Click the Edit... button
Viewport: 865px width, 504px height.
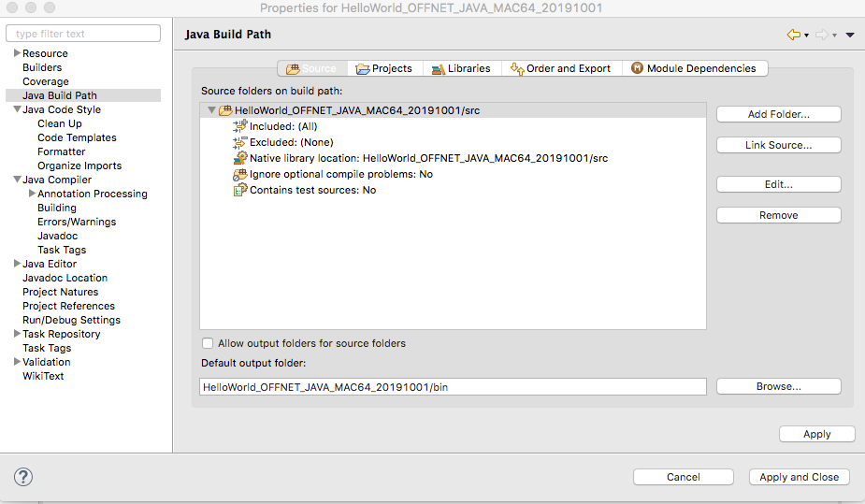(x=778, y=184)
